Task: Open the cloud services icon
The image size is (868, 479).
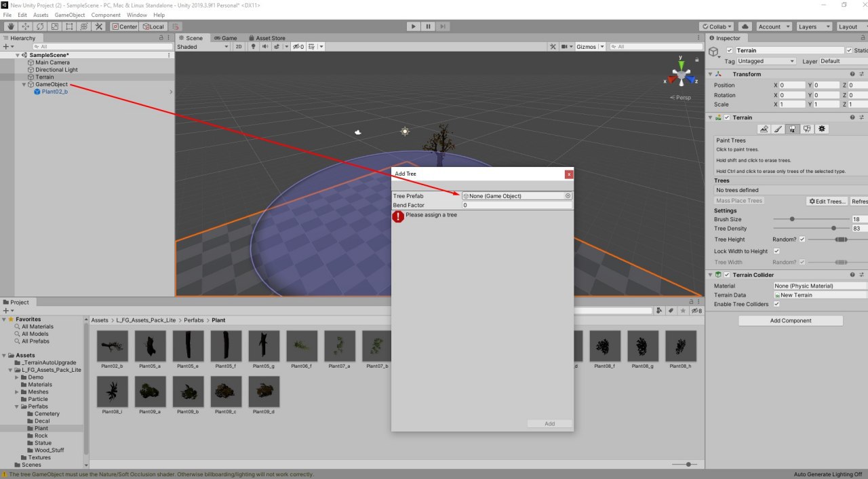Action: (x=745, y=26)
